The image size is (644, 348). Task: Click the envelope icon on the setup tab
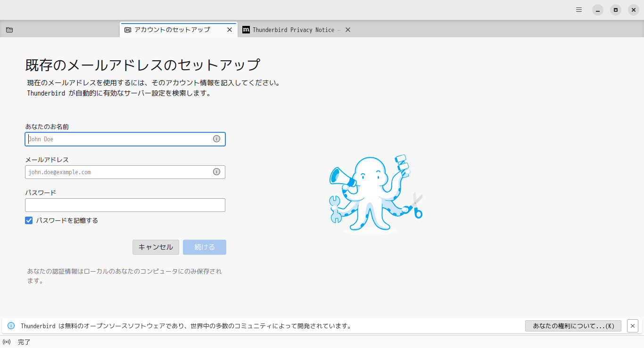(127, 29)
